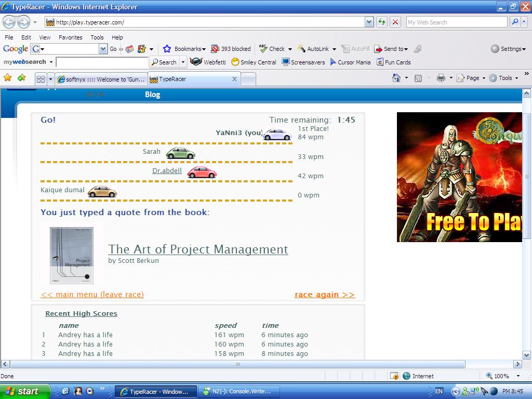The width and height of the screenshot is (532, 399).
Task: Click into the mywebsearch text field
Action: [102, 62]
